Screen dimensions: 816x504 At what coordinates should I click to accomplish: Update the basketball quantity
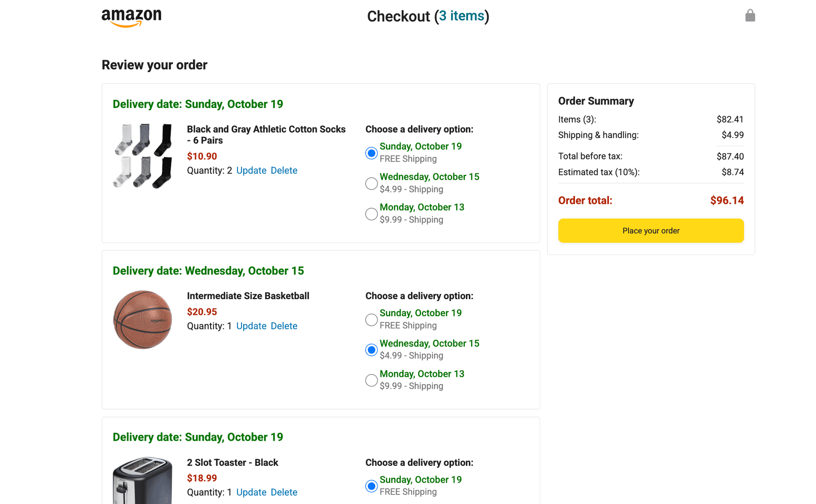pos(251,326)
